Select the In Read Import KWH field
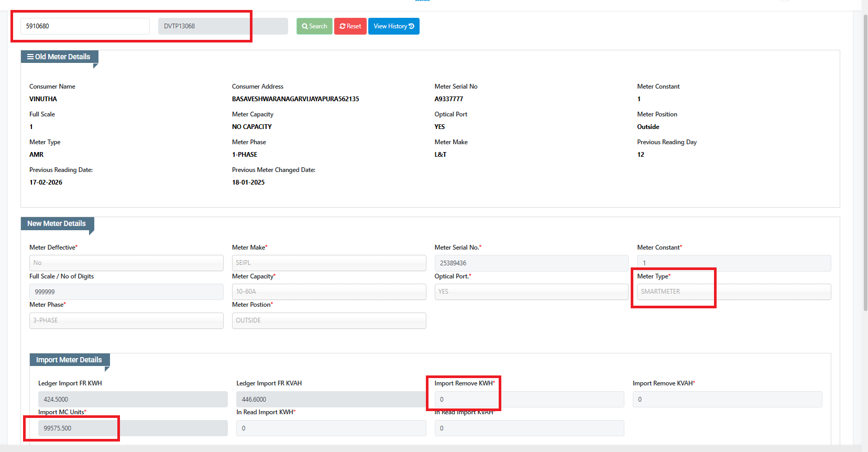The image size is (868, 452). coord(331,428)
